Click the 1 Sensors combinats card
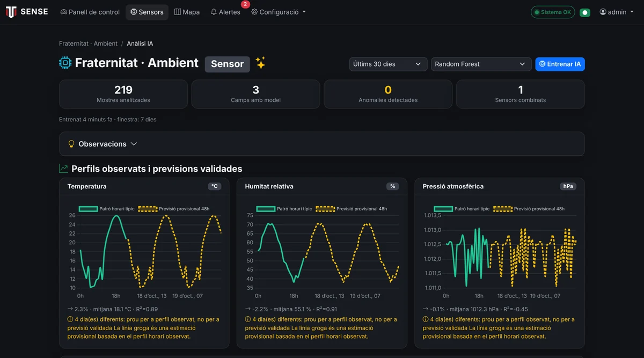The image size is (644, 358). 521,94
